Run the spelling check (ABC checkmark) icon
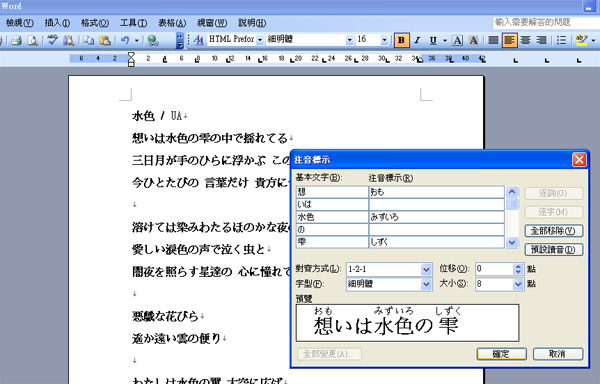The image size is (600, 384). pyautogui.click(x=52, y=40)
